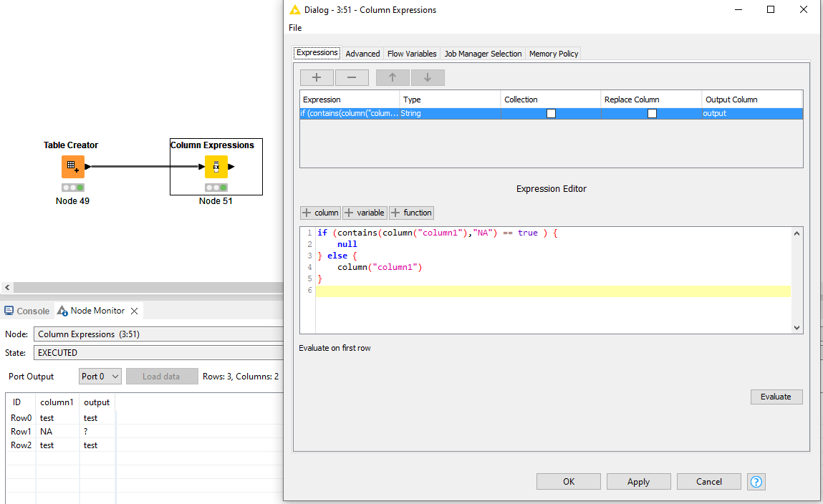Screen dimensions: 823x504
Task: Click Table Creator output port arrow
Action: point(87,167)
